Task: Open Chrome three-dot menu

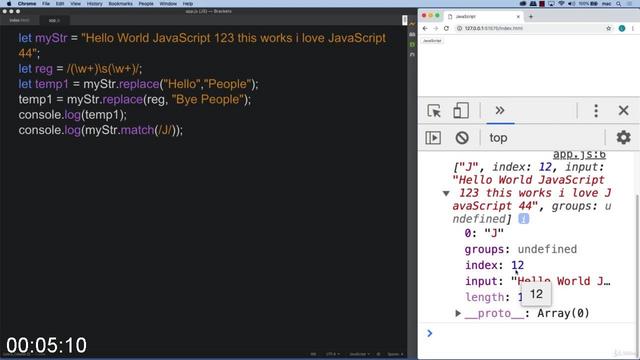Action: click(x=633, y=29)
